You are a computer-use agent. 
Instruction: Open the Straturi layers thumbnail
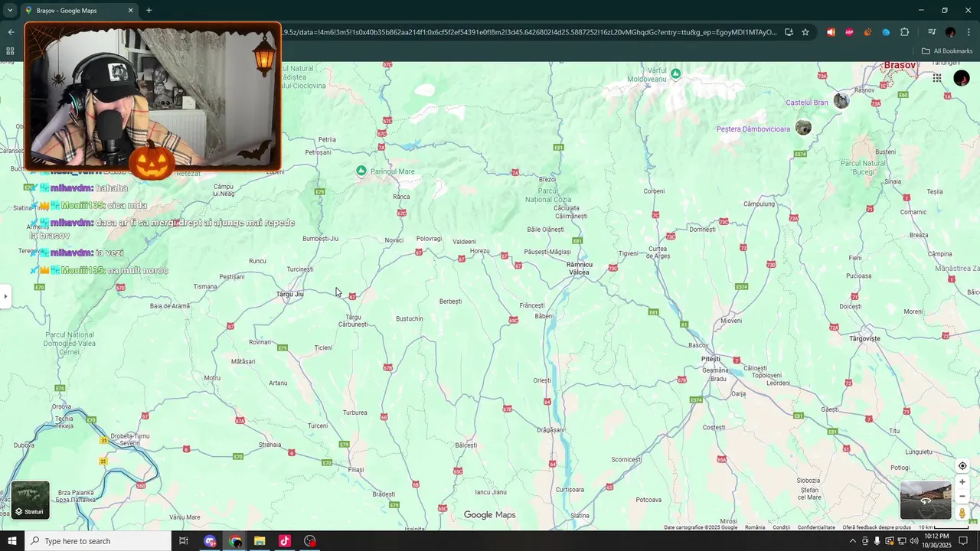(x=31, y=500)
